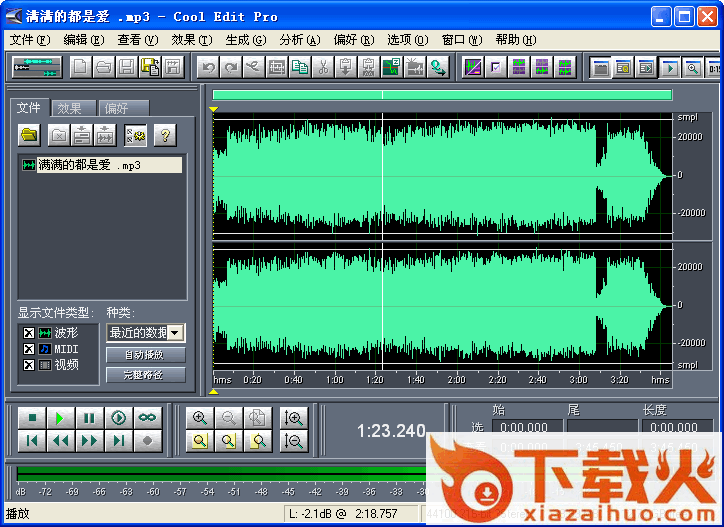Open the 分析(A) menu
Image resolution: width=724 pixels, height=527 pixels.
click(x=300, y=40)
